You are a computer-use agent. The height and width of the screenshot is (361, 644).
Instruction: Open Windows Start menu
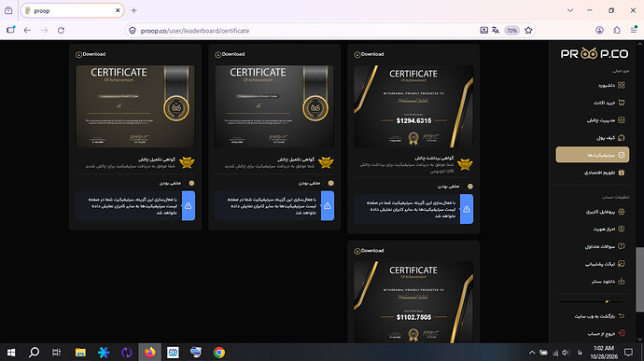(11, 353)
